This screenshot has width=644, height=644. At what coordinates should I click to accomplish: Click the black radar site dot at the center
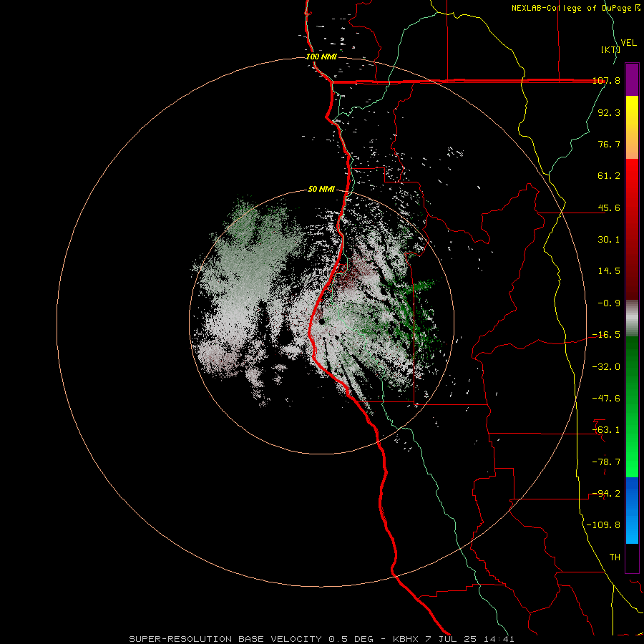point(321,321)
